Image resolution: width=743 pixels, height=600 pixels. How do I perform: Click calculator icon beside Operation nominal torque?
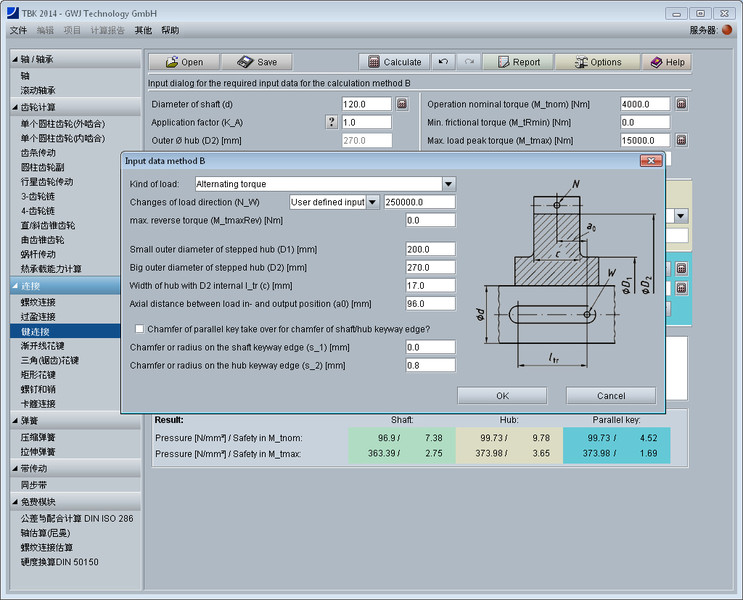681,104
